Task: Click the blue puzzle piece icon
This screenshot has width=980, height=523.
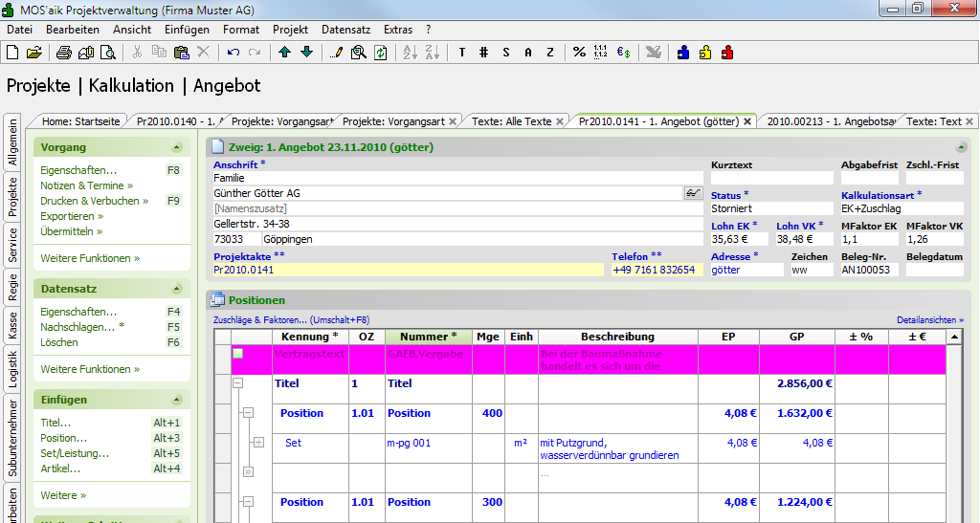Action: (x=683, y=53)
